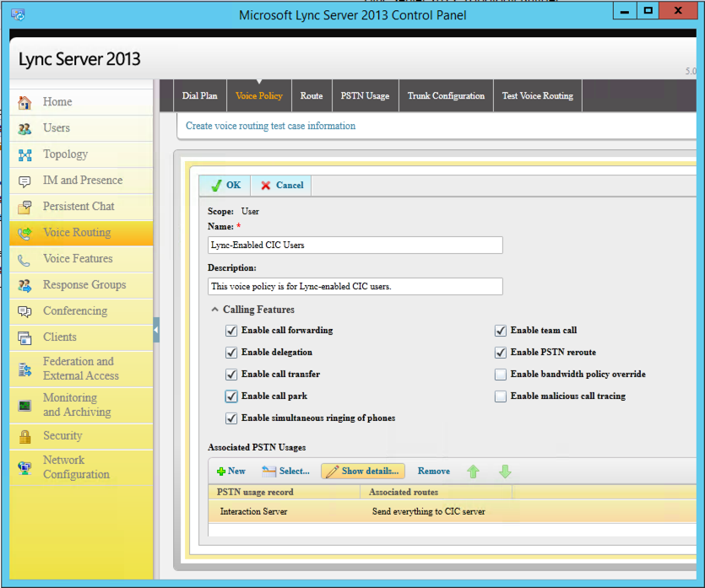Switch to the Dial Plan tab
This screenshot has height=588, width=705.
point(199,96)
